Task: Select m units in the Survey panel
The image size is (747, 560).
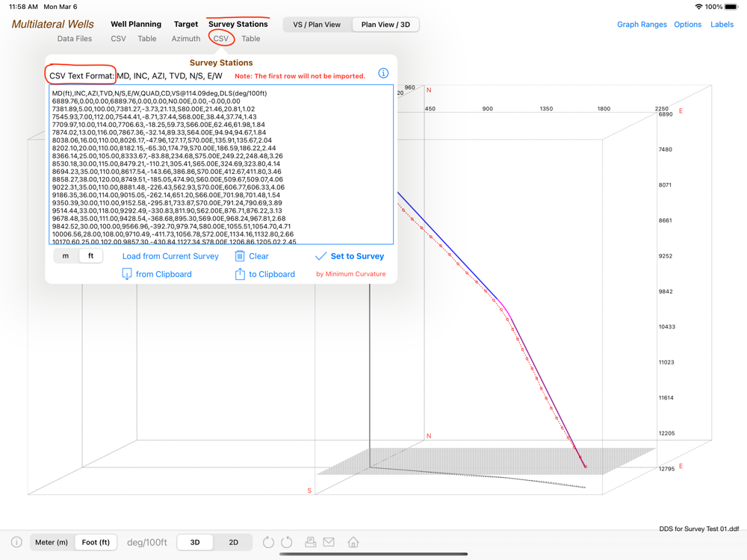Action: (x=66, y=255)
